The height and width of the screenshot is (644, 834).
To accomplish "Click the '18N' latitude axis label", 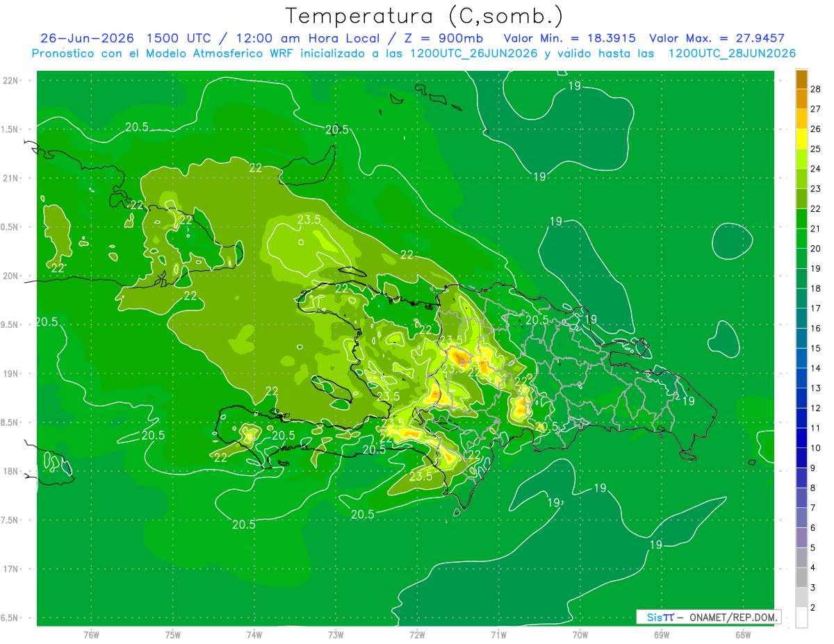I will tap(11, 472).
